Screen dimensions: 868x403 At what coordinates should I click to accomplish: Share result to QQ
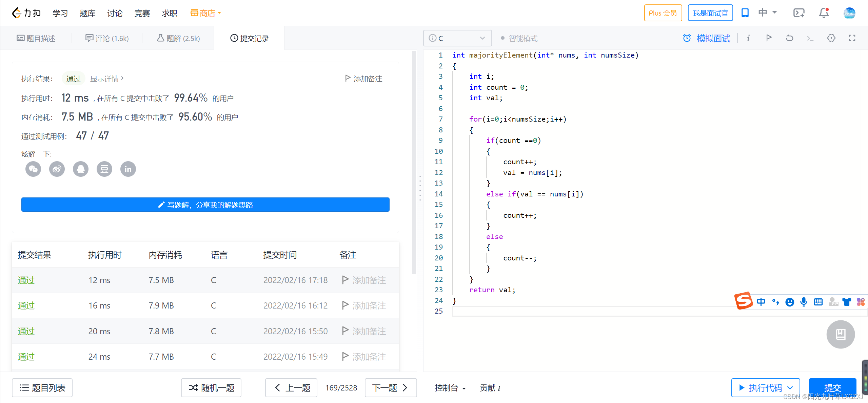point(81,169)
